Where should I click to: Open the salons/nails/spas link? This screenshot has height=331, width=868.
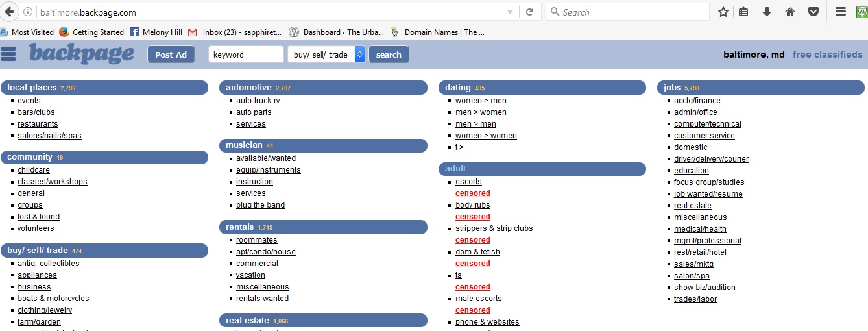(x=49, y=136)
